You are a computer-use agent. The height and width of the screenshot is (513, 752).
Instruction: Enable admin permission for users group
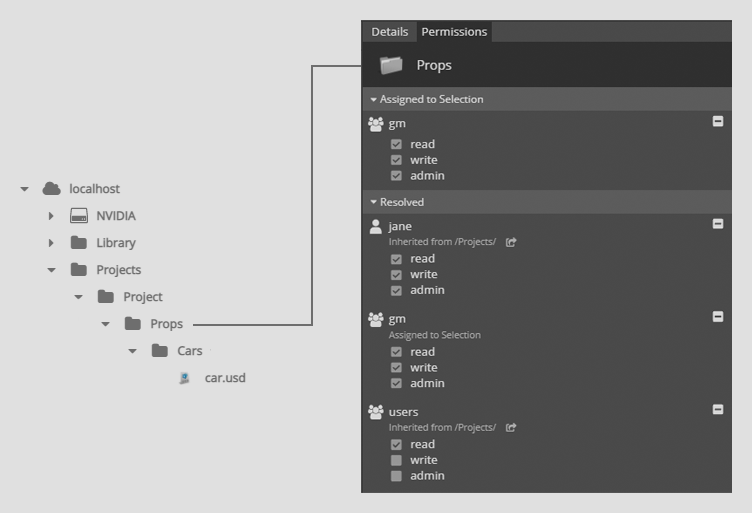pos(396,476)
